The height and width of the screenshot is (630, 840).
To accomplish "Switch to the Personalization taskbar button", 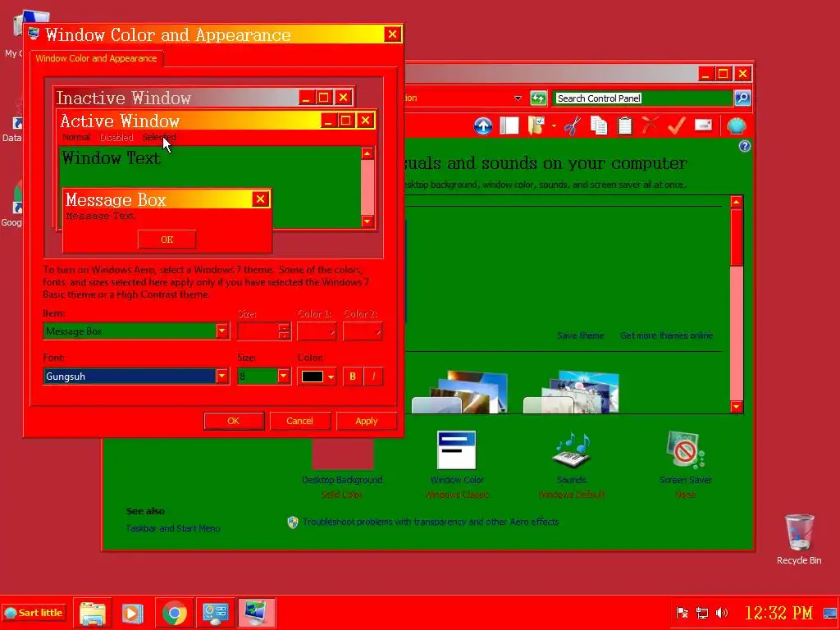I will 257,613.
